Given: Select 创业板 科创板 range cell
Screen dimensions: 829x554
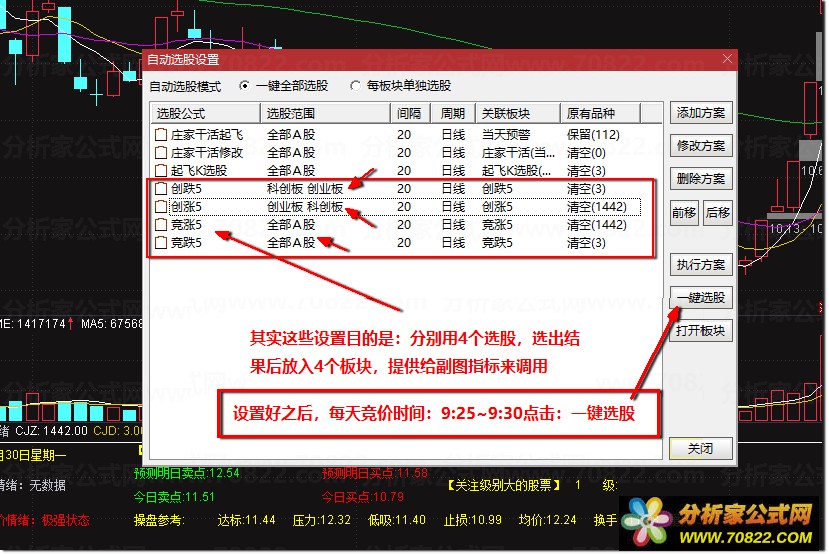Looking at the screenshot, I should point(305,207).
